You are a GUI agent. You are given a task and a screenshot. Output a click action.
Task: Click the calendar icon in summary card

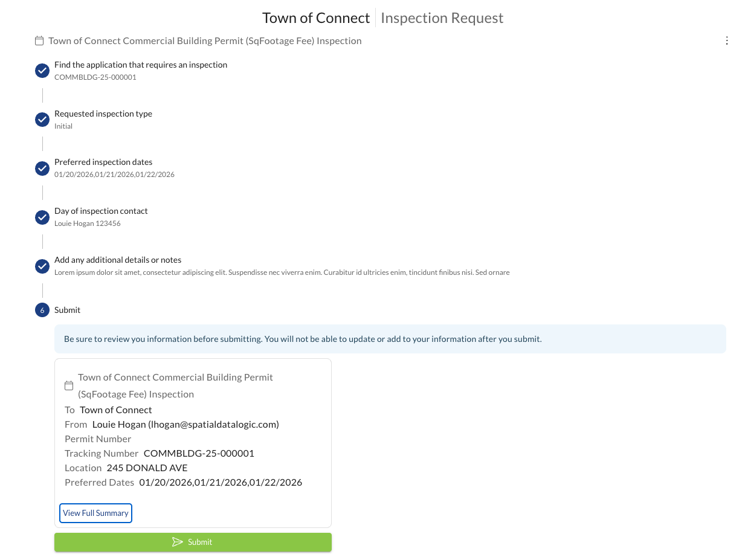[69, 385]
